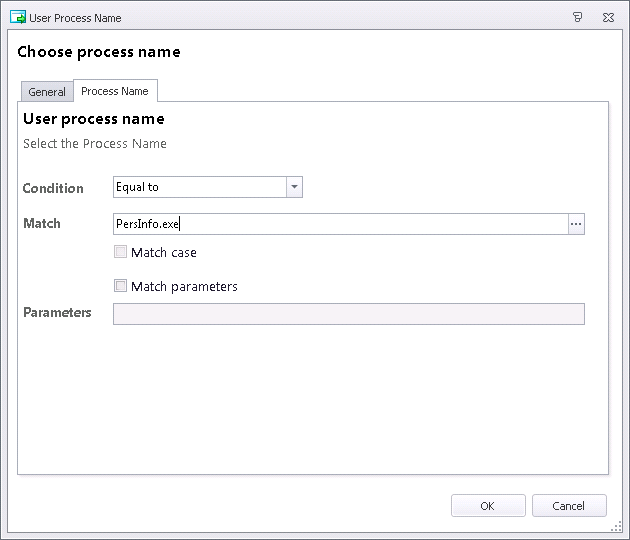Enable the Match case checkbox

click(120, 252)
